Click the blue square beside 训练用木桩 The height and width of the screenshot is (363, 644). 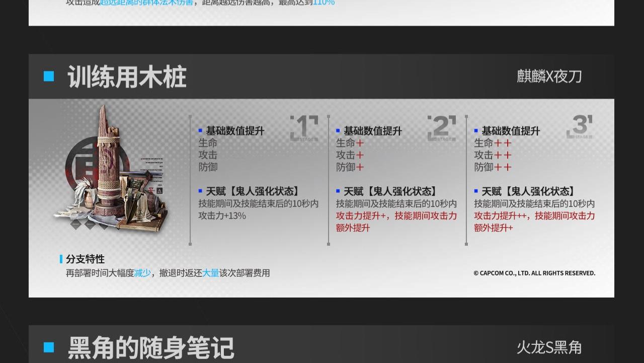click(49, 77)
